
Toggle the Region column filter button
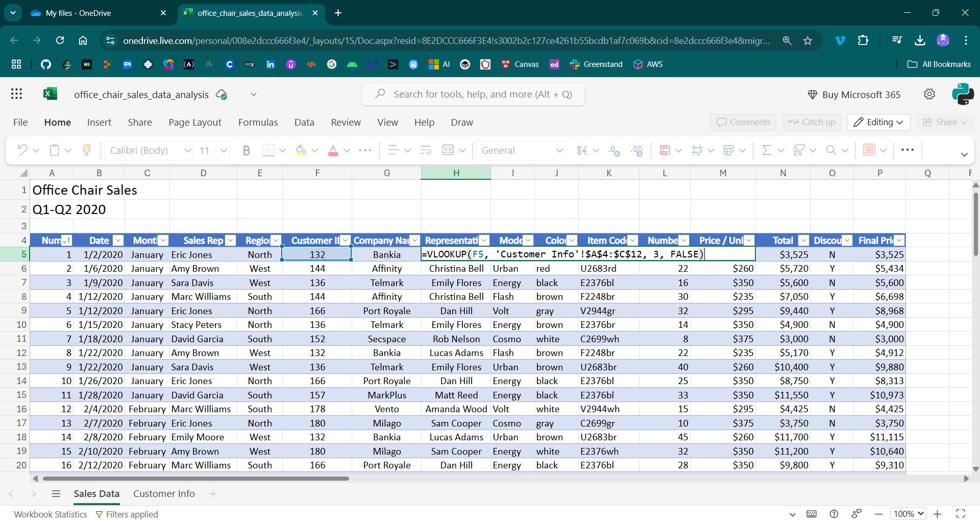point(276,241)
